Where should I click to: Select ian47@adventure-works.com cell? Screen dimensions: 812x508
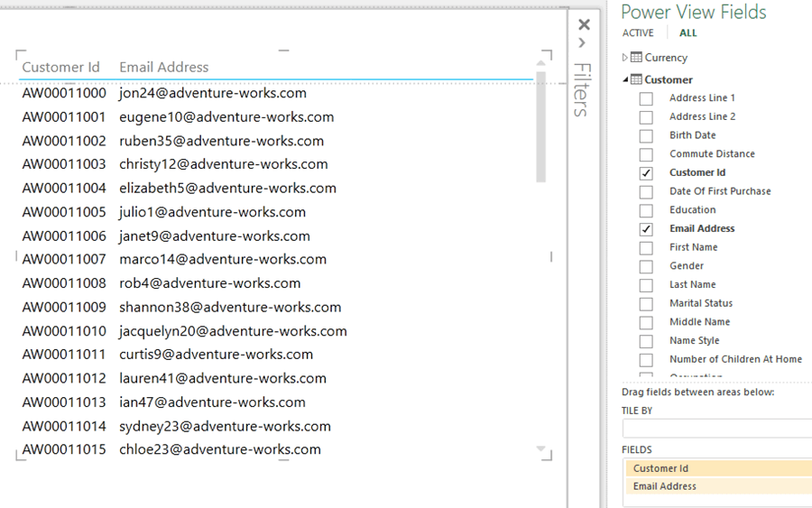tap(212, 402)
